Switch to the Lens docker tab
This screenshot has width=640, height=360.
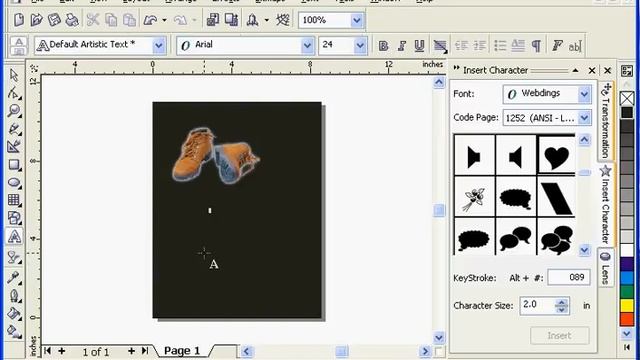[606, 268]
